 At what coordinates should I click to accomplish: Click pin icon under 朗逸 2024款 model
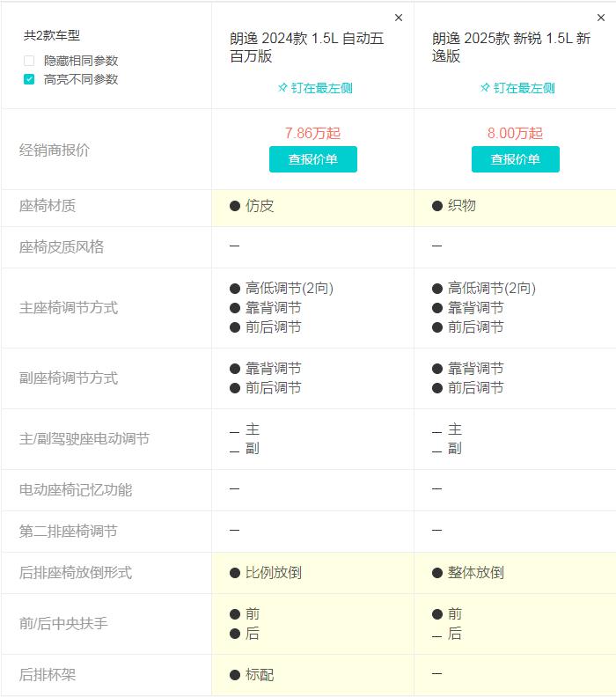[x=282, y=88]
